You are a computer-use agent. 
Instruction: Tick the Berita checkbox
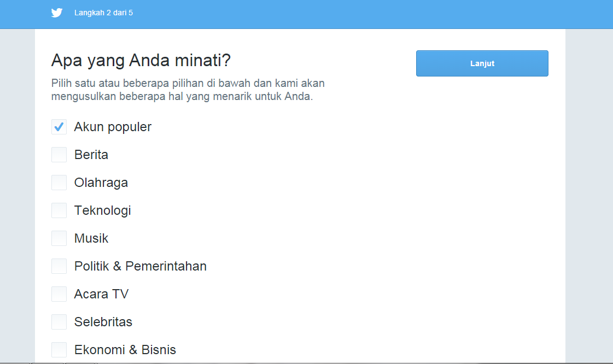pos(59,155)
